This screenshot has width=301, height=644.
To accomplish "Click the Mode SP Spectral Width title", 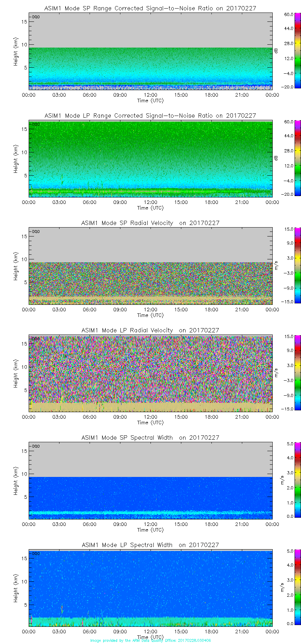I will coord(150,438).
